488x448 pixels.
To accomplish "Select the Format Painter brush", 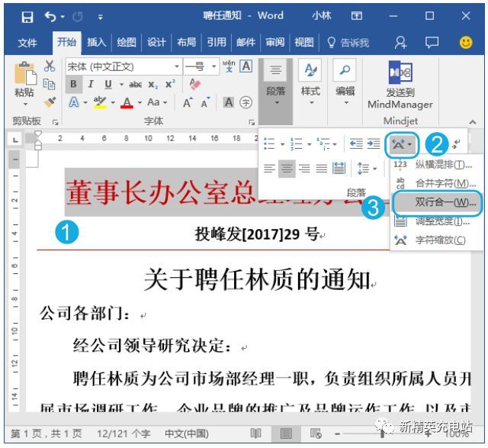I will (49, 102).
